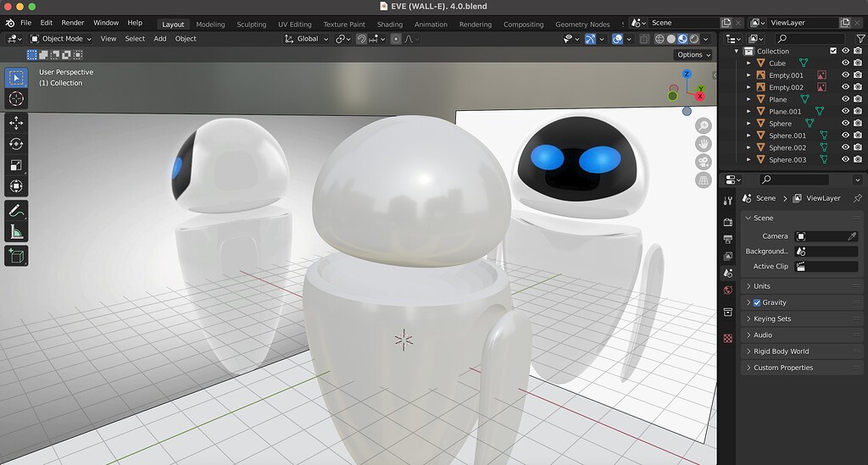
Task: Activate the Cursor tool
Action: tap(16, 99)
